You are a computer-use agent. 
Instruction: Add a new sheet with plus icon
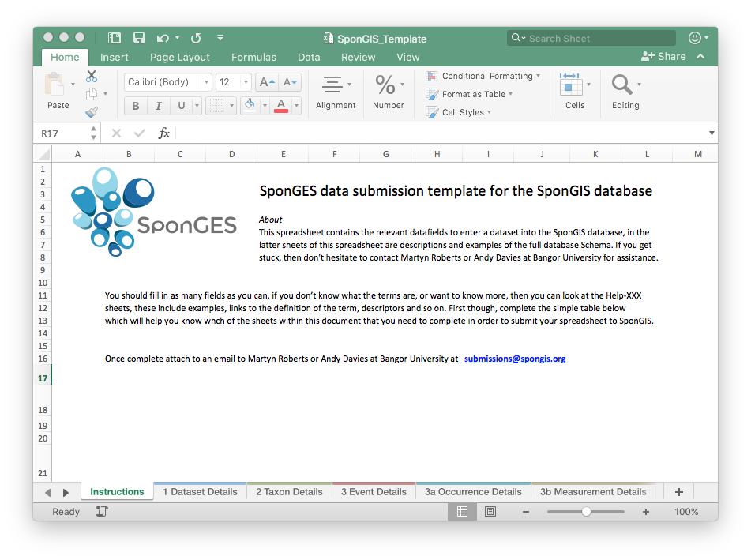(678, 492)
